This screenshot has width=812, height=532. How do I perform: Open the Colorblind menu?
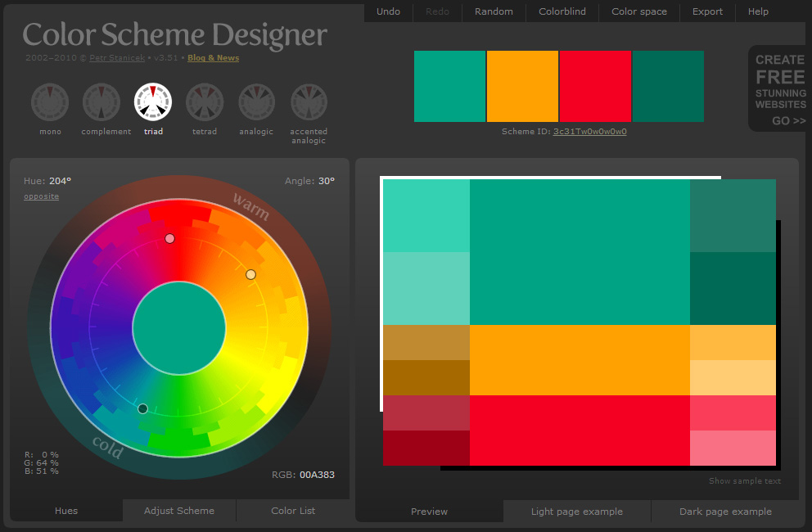pos(562,11)
